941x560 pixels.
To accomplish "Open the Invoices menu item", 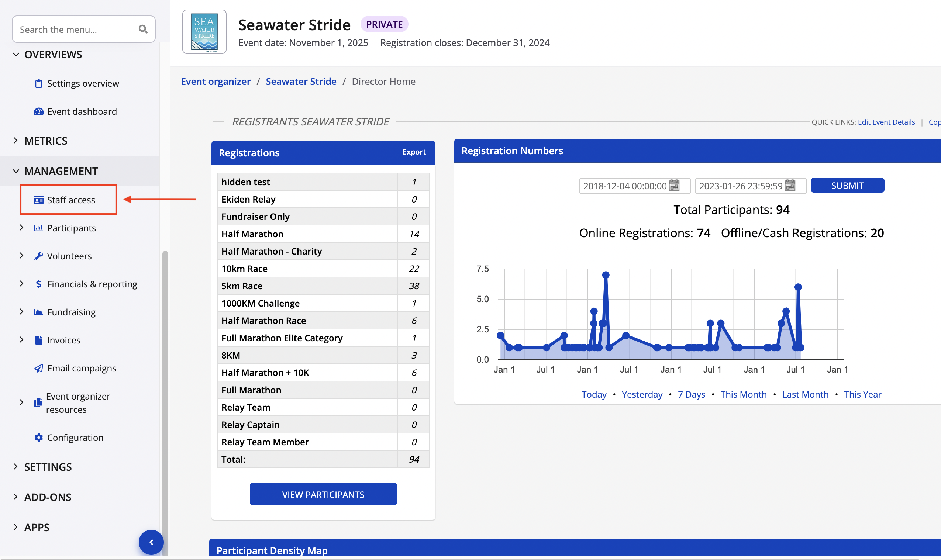I will (x=63, y=340).
